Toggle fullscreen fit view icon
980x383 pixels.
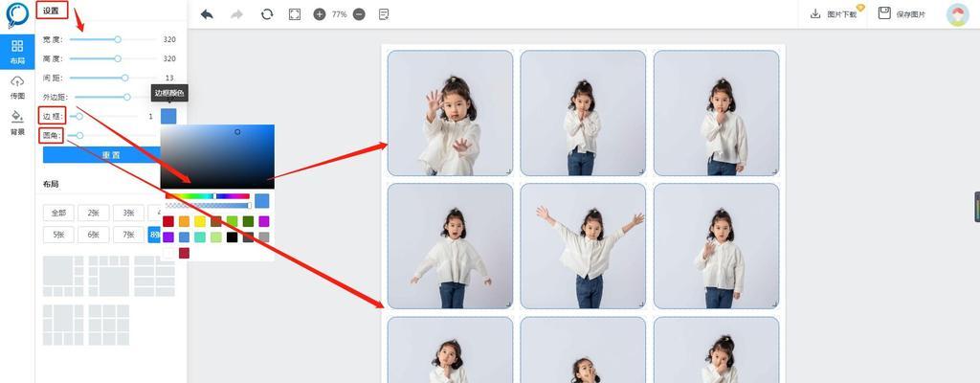click(295, 13)
